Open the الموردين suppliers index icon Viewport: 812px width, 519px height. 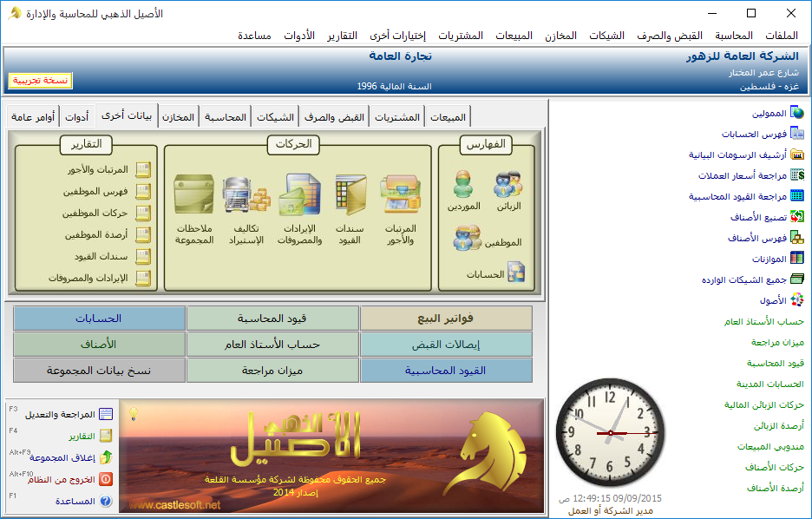tap(463, 184)
